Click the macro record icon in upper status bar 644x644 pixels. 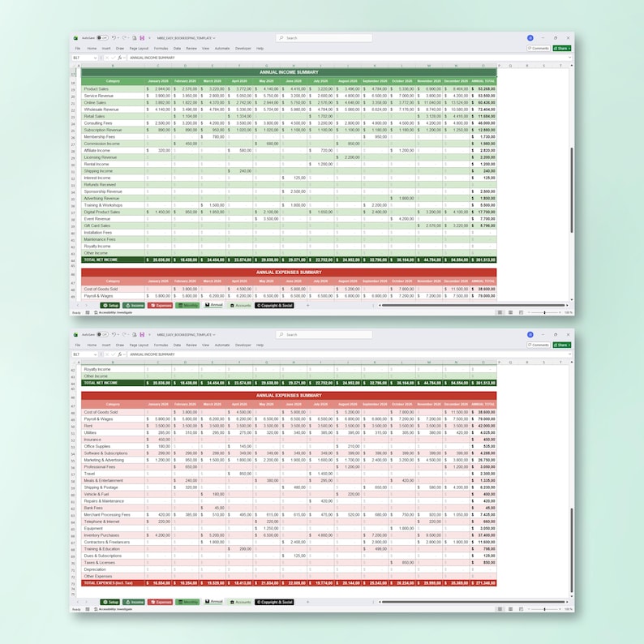(x=88, y=312)
